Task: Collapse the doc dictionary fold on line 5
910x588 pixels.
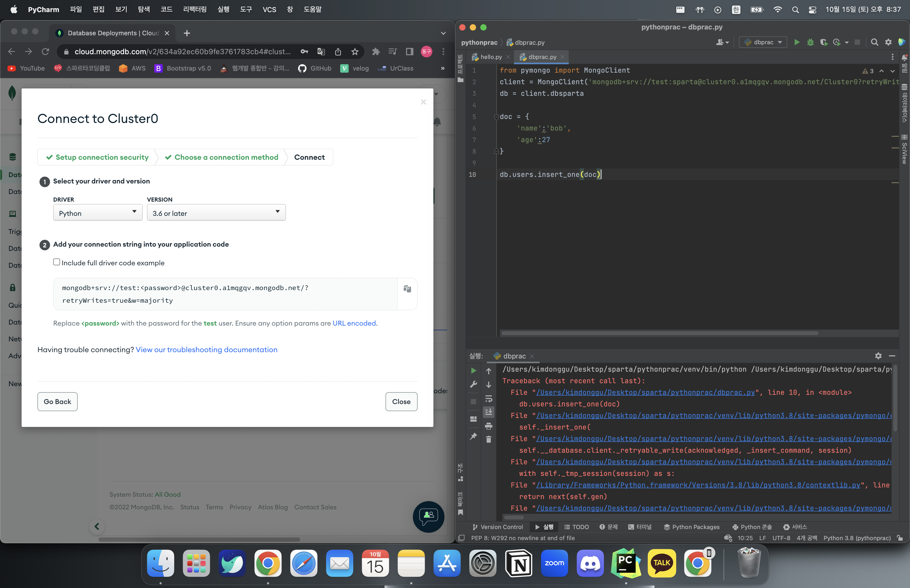Action: click(496, 117)
